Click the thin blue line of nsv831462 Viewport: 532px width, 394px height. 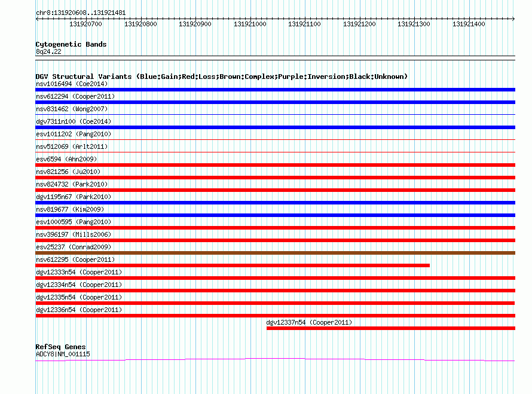275,115
